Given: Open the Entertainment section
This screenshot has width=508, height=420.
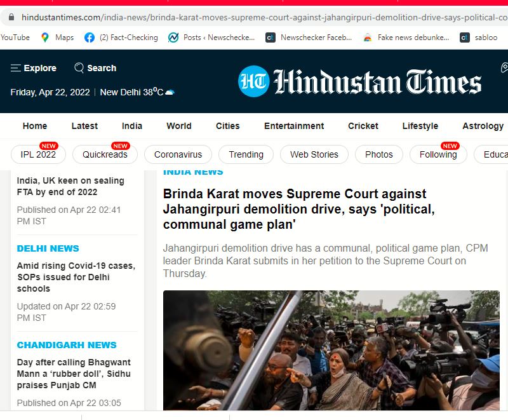Looking at the screenshot, I should pos(294,126).
